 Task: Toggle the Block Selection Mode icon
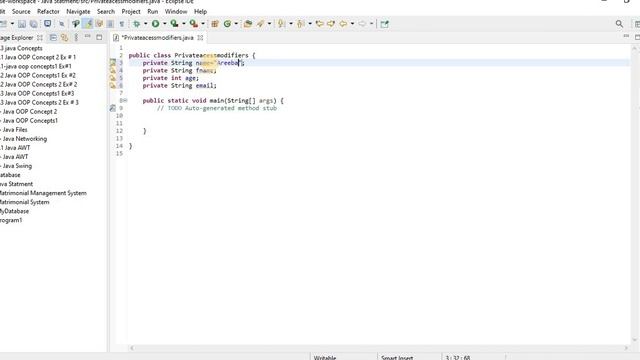pos(110,24)
